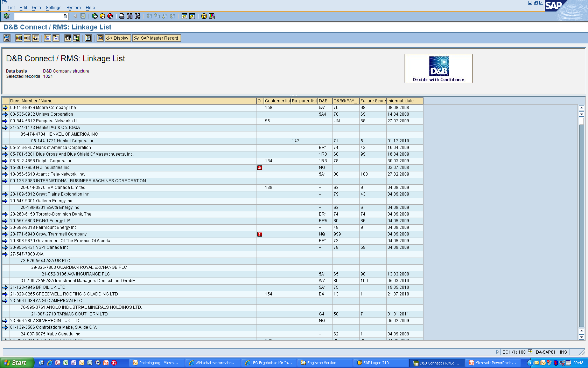Image resolution: width=588 pixels, height=368 pixels.
Task: Click the status bar system info icon
Action: pos(530,352)
